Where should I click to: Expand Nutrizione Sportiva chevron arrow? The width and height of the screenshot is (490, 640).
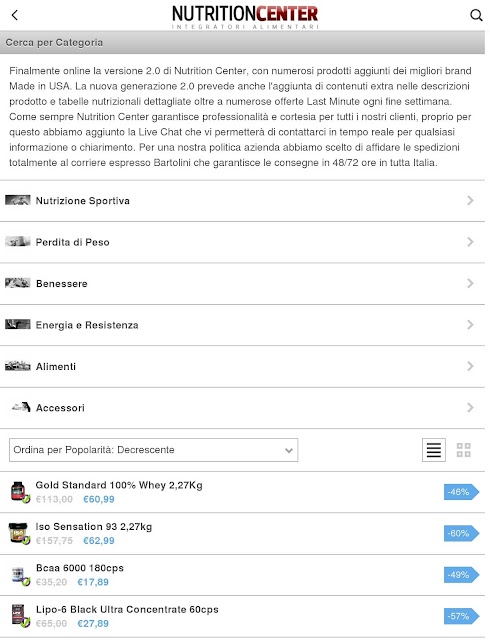point(470,200)
